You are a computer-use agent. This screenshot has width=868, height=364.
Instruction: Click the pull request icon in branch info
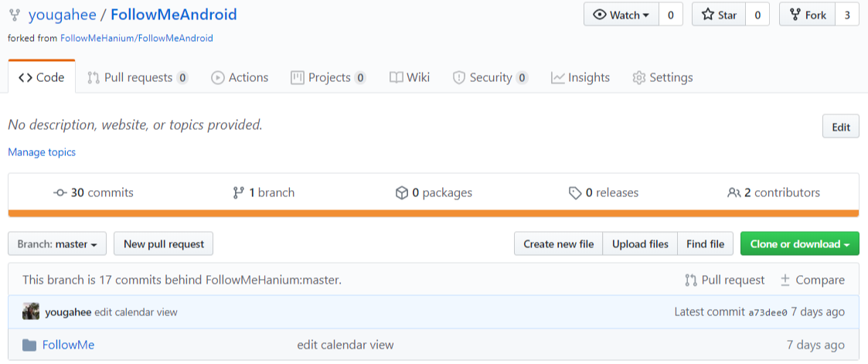(x=691, y=280)
